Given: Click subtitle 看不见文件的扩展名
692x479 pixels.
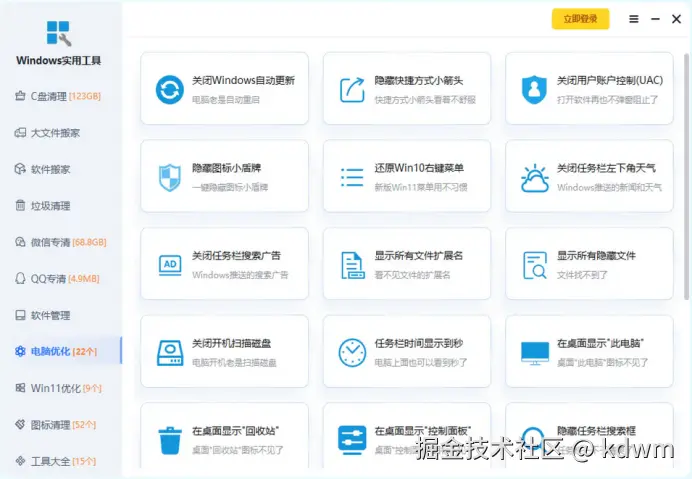Looking at the screenshot, I should (x=412, y=275).
